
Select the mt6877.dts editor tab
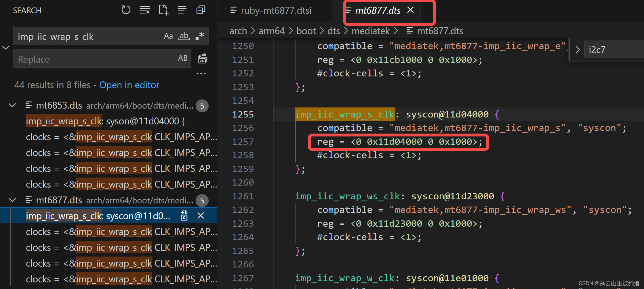click(378, 11)
